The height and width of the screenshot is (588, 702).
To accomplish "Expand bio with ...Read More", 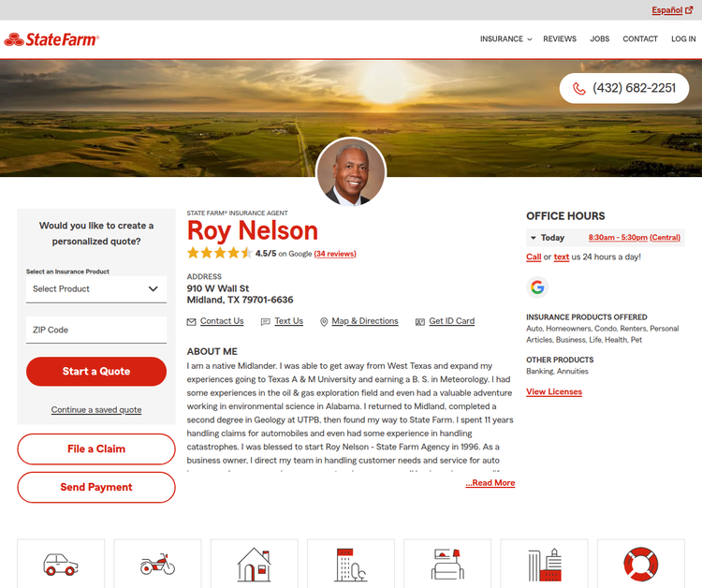I will pyautogui.click(x=490, y=483).
